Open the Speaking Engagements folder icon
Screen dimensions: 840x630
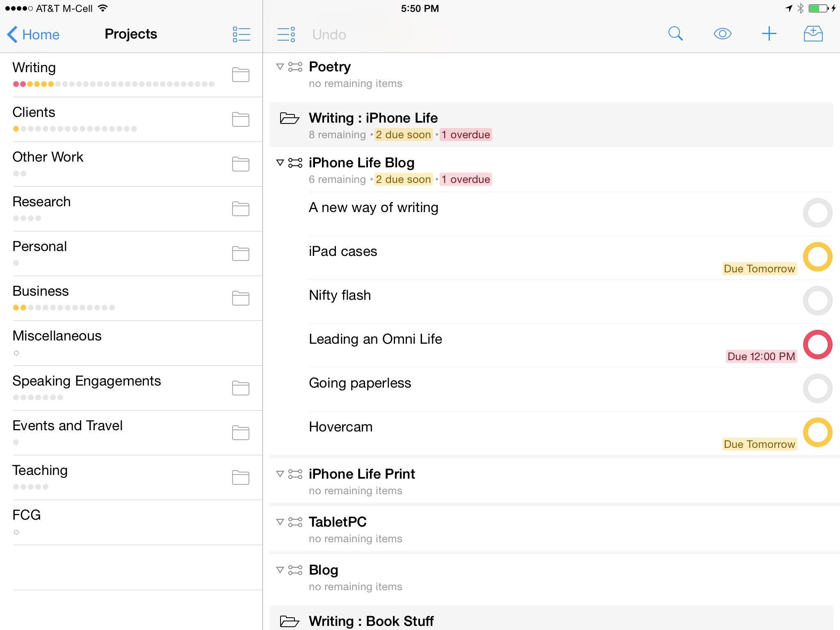coord(241,388)
